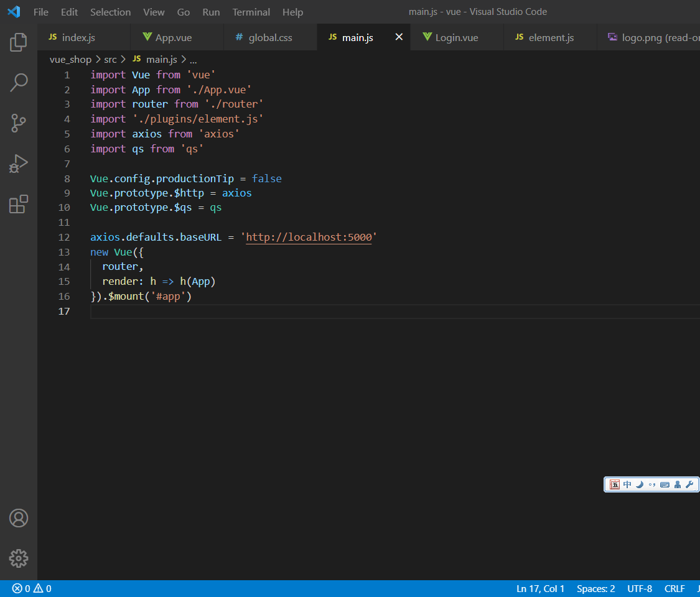
Task: Open the Manage gear menu
Action: pyautogui.click(x=18, y=558)
